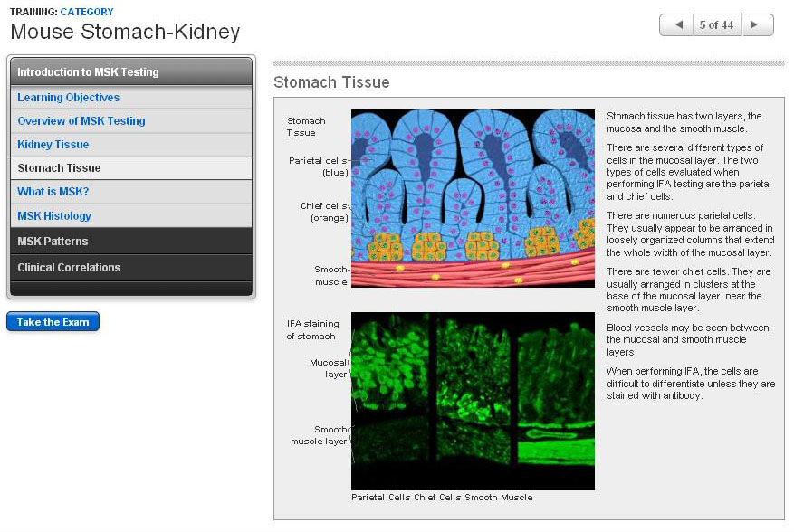Go to the previous page arrow
Image resolution: width=794 pixels, height=532 pixels.
pyautogui.click(x=675, y=25)
